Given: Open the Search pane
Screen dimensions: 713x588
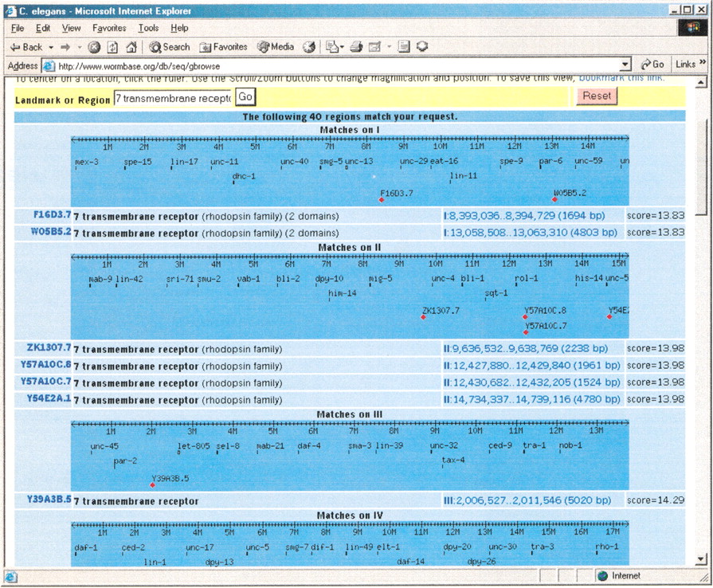Looking at the screenshot, I should tap(170, 47).
